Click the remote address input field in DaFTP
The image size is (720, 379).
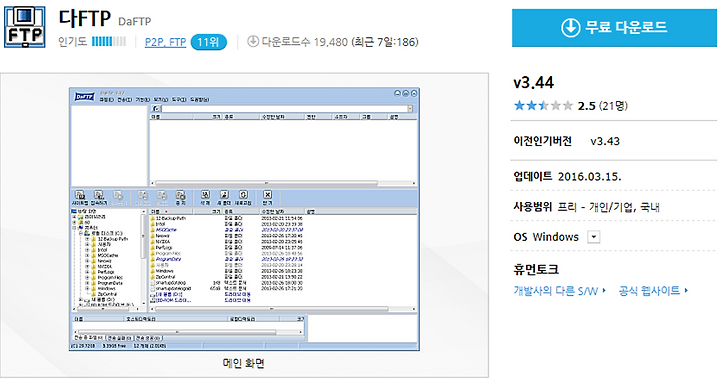coord(284,109)
